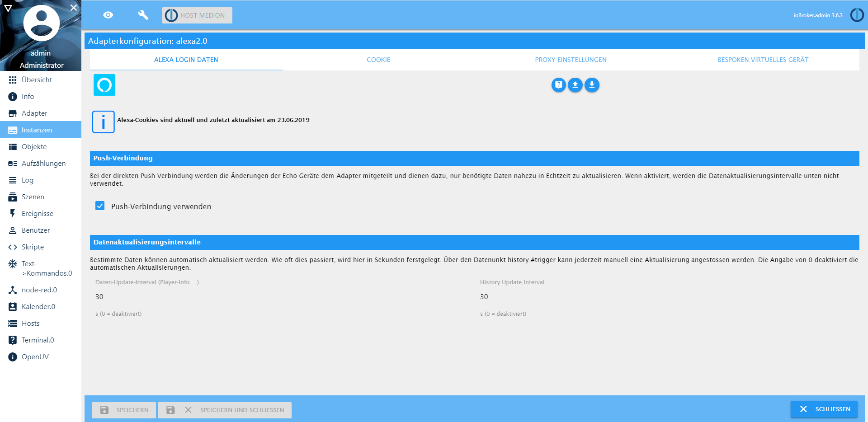Click the Skripte code icon
The width and height of the screenshot is (868, 422).
13,247
